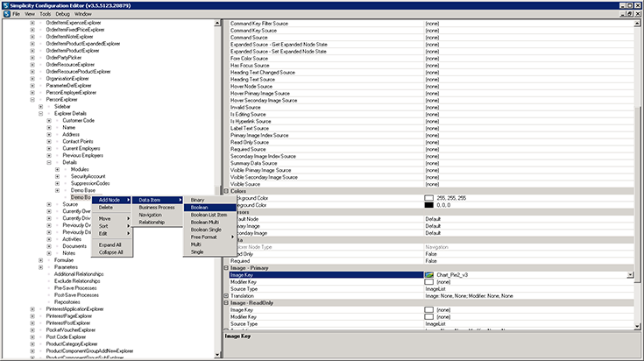The width and height of the screenshot is (644, 361).
Task: Click the Chart_Pie2_v3 image key icon
Action: click(429, 274)
